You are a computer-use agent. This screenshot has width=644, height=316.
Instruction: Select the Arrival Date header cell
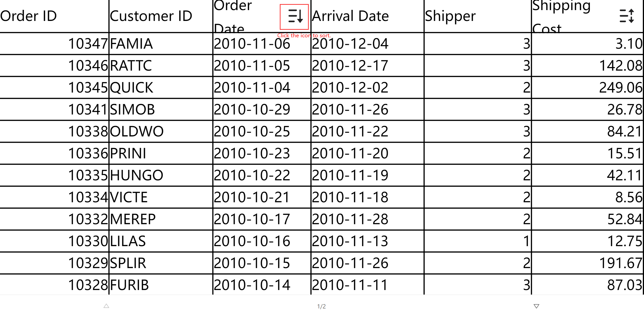[350, 16]
